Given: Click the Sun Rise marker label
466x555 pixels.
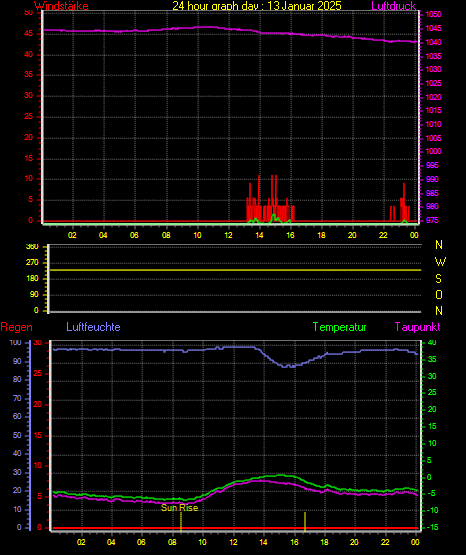Looking at the screenshot, I should [179, 508].
